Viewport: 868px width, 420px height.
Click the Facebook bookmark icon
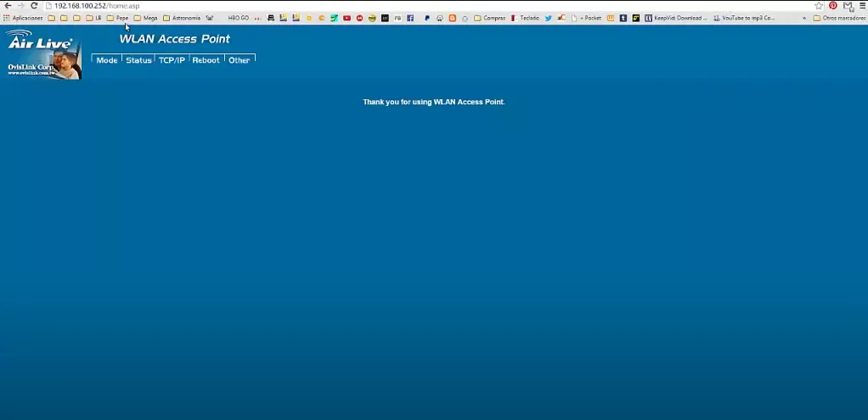coord(410,18)
